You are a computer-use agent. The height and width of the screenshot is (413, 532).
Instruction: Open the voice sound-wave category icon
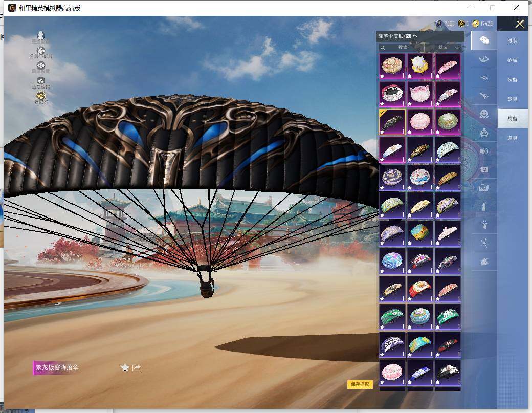click(x=484, y=150)
